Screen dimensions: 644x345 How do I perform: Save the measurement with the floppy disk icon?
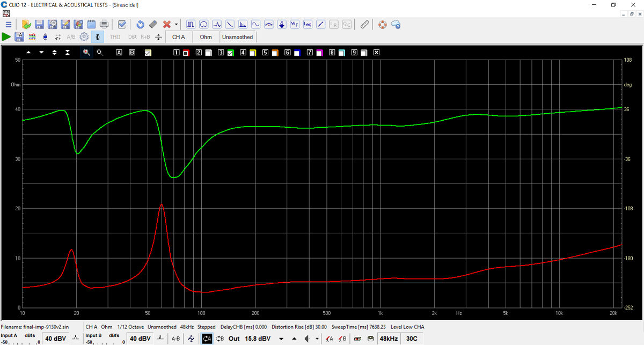pyautogui.click(x=39, y=24)
